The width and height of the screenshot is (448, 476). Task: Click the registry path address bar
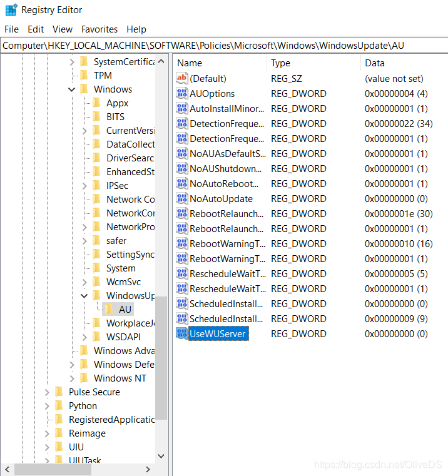coord(224,46)
